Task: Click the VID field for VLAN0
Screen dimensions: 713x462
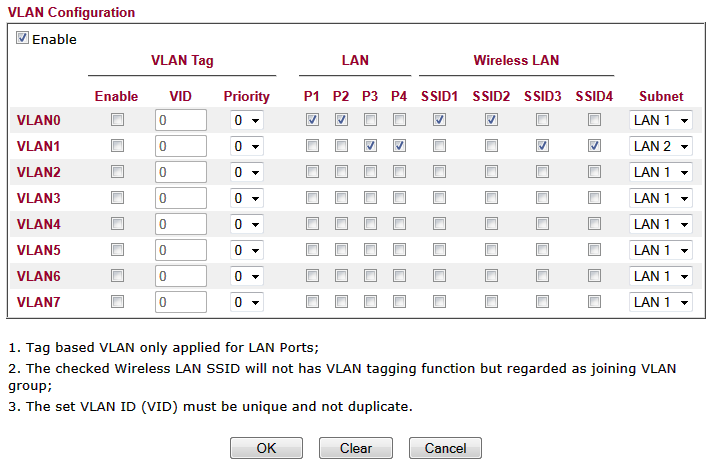Action: [181, 120]
